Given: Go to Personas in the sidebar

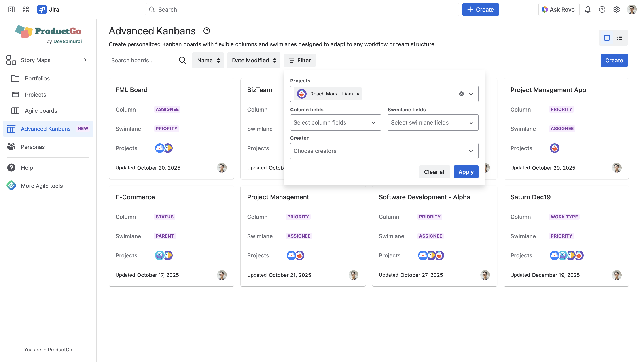Looking at the screenshot, I should click(33, 147).
